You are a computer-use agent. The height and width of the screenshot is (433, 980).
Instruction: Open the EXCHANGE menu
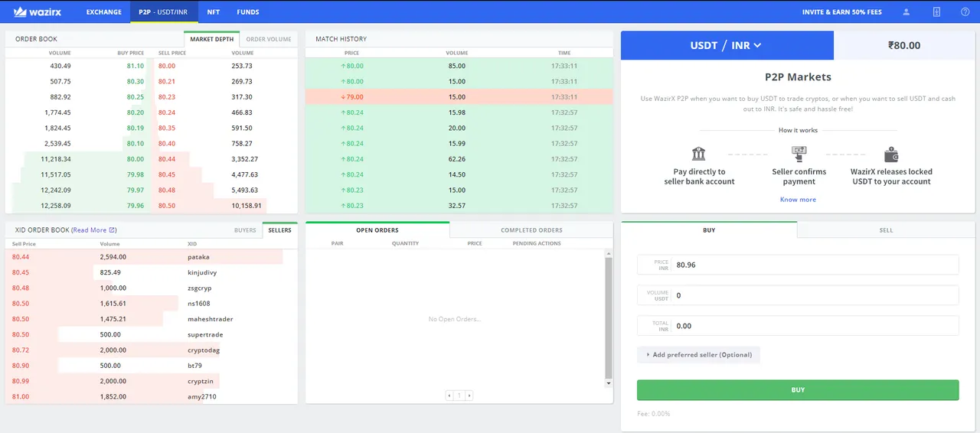tap(103, 12)
